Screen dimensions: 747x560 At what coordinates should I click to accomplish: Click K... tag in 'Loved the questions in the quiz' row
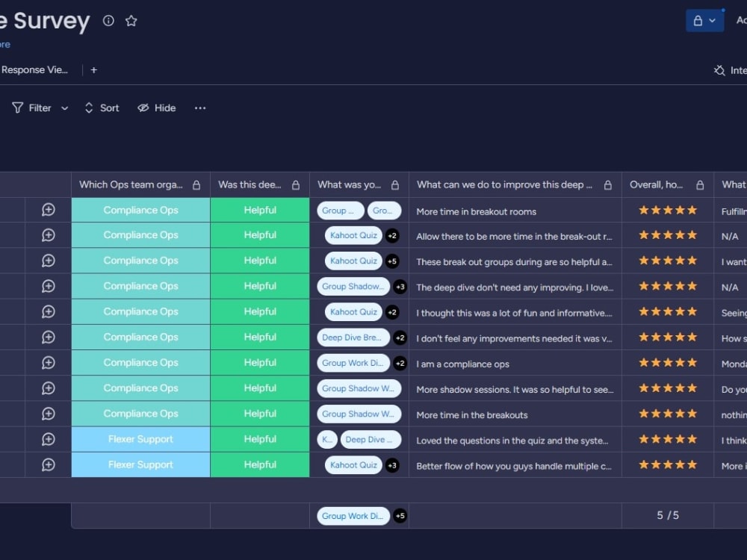tap(327, 440)
